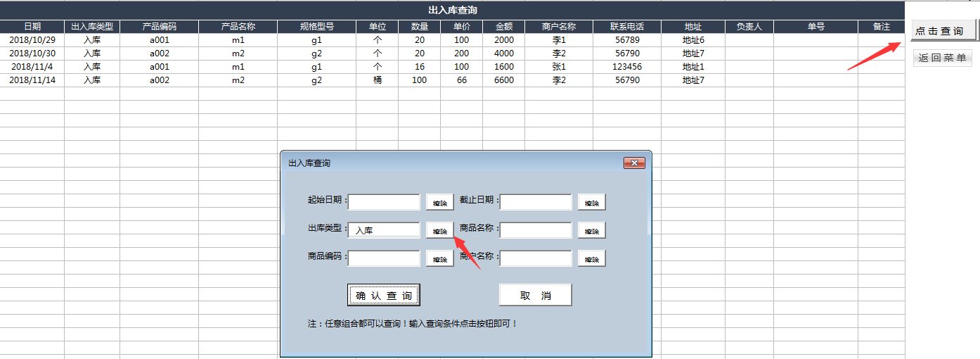Click g2 in the 2018/11/14 row
The height and width of the screenshot is (359, 980).
click(317, 80)
